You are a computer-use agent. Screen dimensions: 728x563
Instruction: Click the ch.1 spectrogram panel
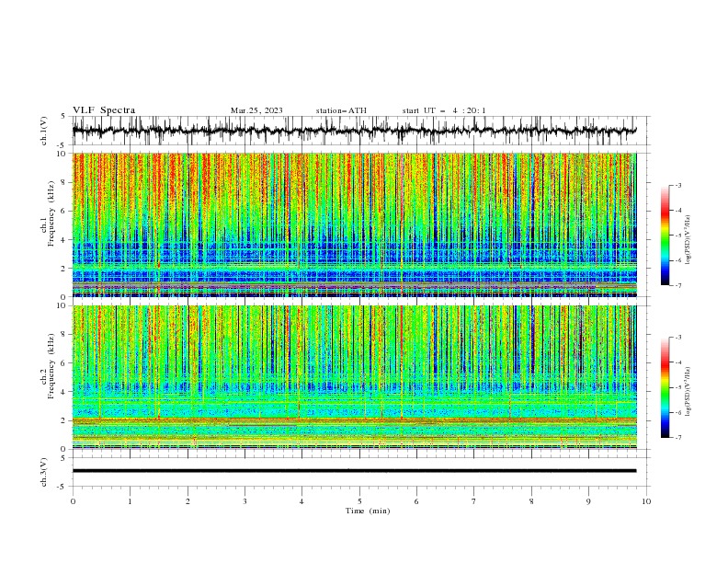click(354, 224)
